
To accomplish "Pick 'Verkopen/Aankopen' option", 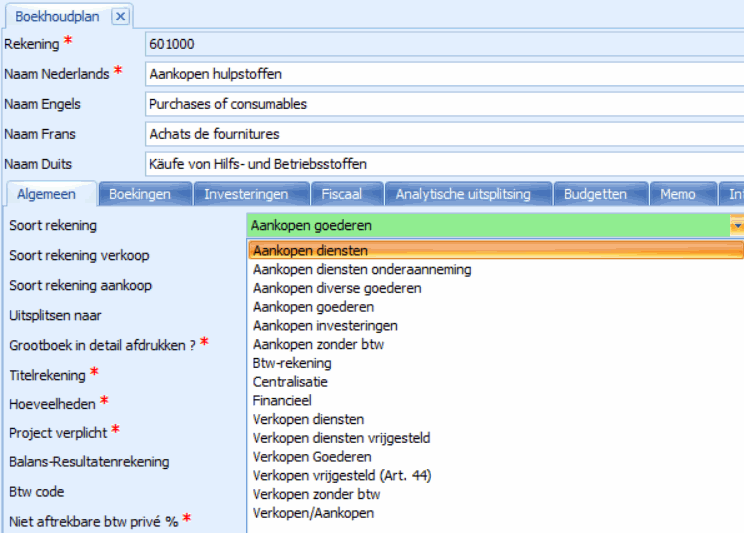I will click(x=313, y=513).
